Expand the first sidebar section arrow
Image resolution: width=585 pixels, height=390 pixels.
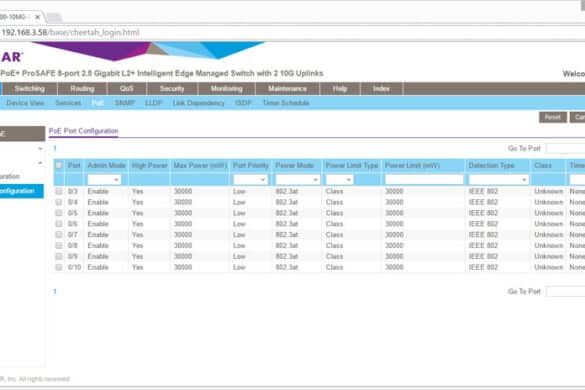40,149
